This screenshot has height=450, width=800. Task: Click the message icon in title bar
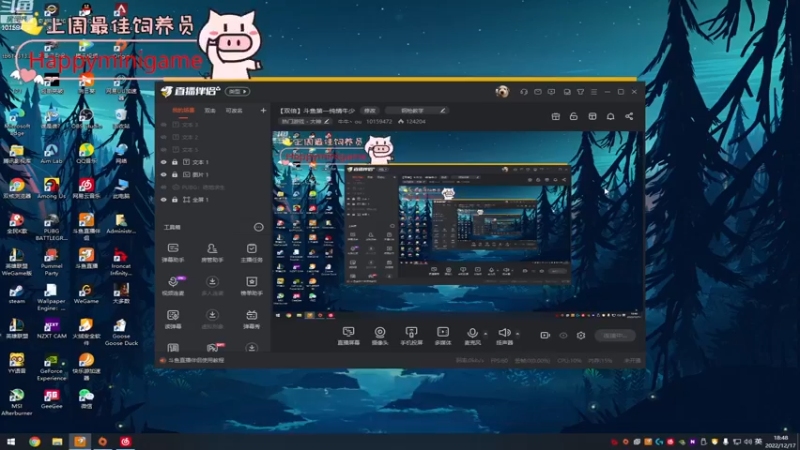point(538,92)
